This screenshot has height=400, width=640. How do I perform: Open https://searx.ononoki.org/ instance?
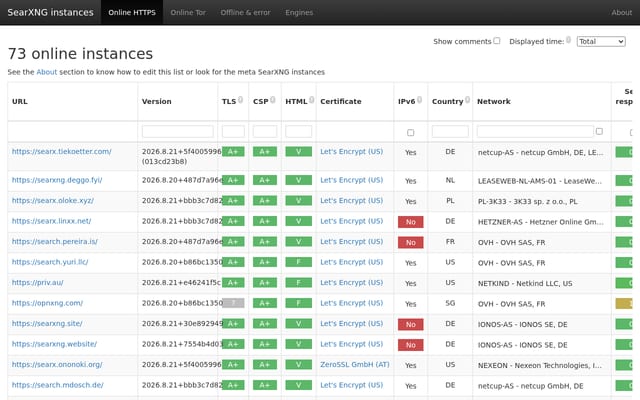click(57, 364)
